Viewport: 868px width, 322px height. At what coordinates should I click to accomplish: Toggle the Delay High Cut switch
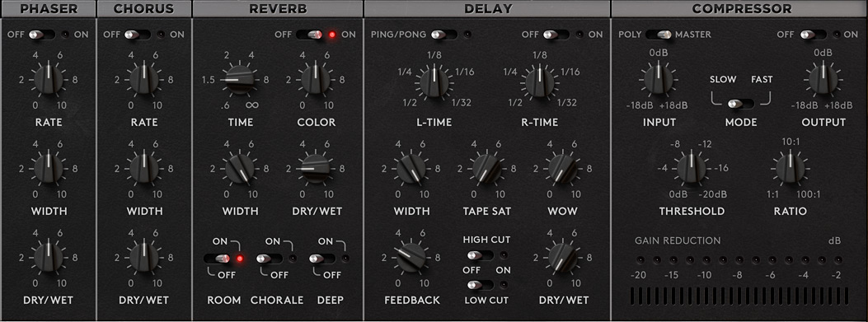pyautogui.click(x=480, y=255)
